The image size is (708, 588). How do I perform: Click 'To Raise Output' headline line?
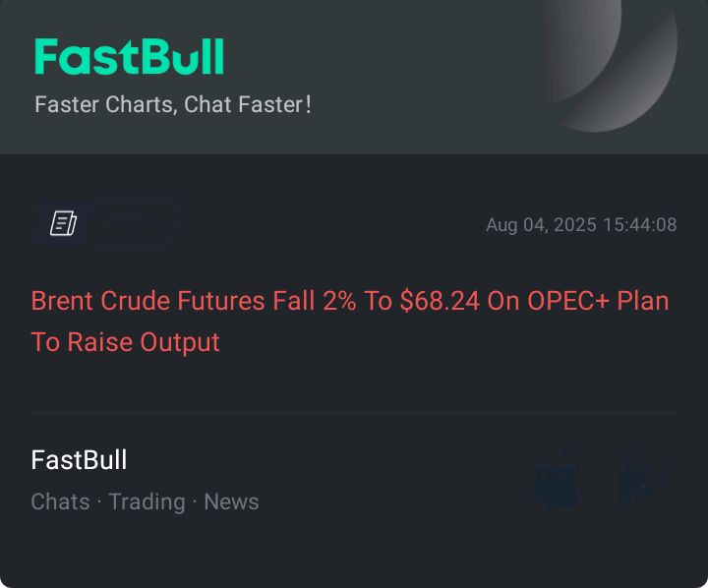(125, 342)
